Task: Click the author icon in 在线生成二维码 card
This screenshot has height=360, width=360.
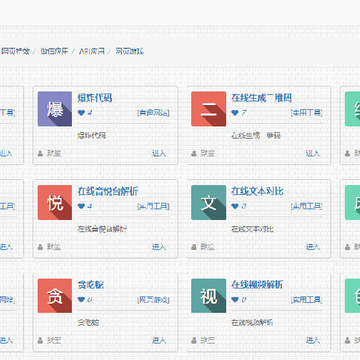Action: point(194,153)
